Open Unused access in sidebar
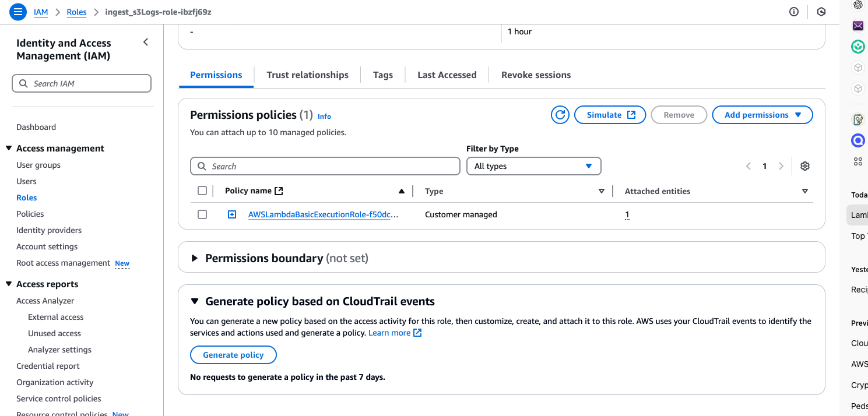868x416 pixels. [54, 333]
